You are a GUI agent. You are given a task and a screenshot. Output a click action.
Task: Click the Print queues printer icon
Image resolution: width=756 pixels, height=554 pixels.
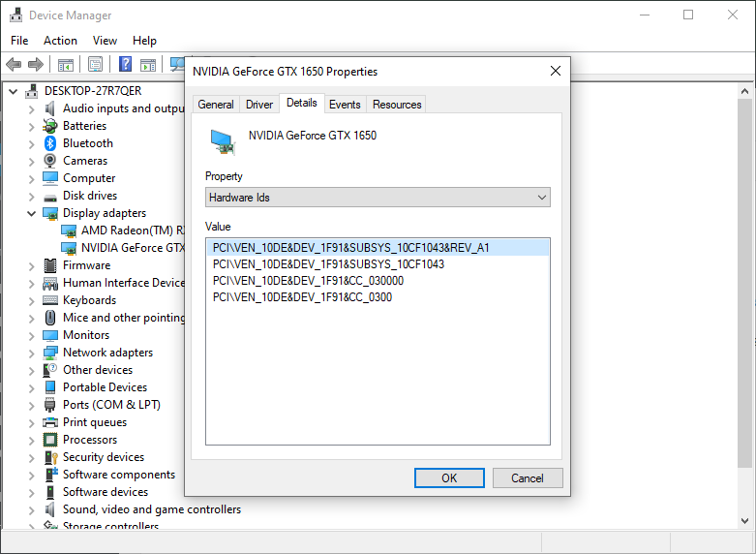pos(50,422)
